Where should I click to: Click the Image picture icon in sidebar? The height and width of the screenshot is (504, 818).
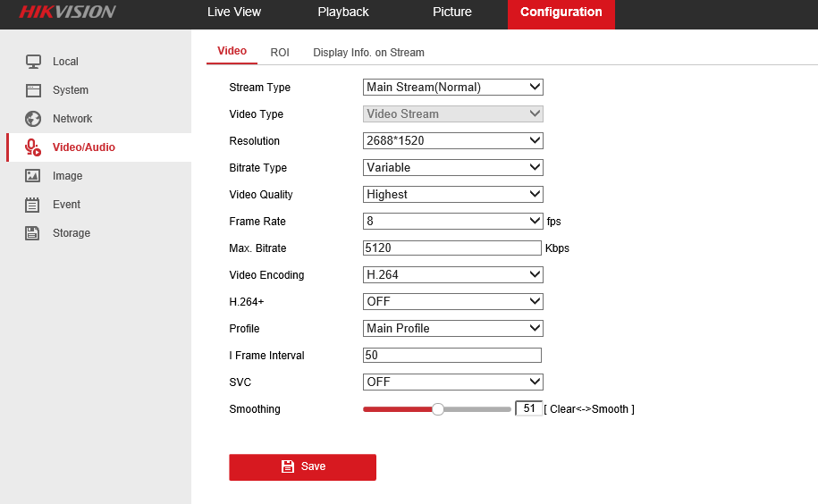click(x=33, y=176)
